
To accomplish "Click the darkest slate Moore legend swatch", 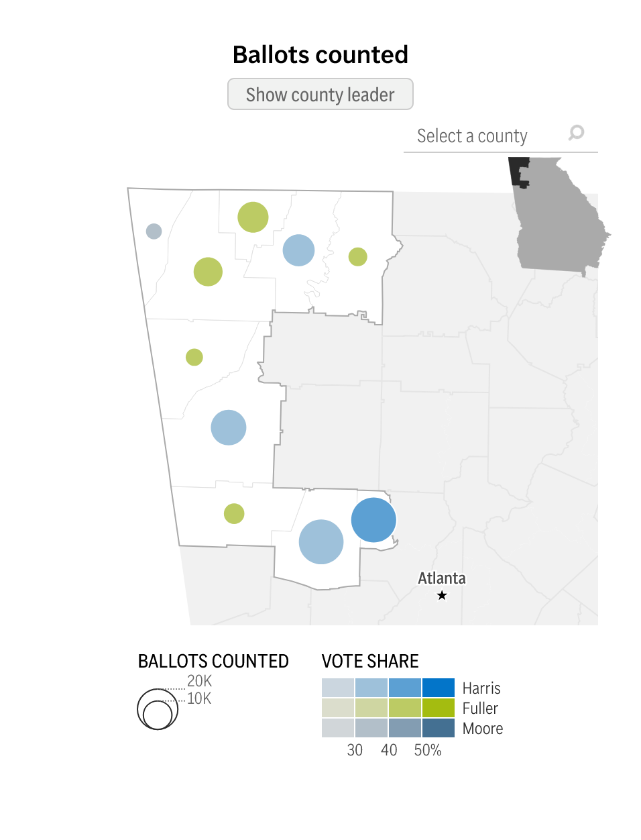I will click(x=439, y=729).
